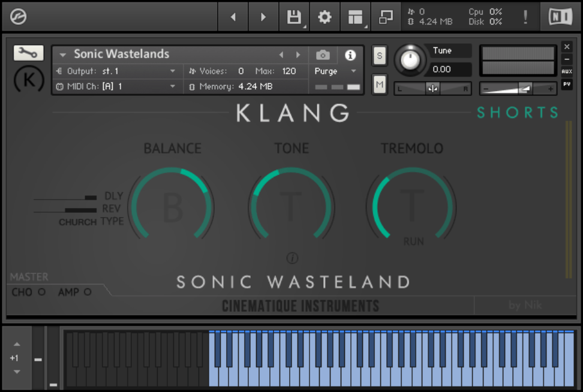
Task: Click the circled K instrument logo
Action: (29, 79)
